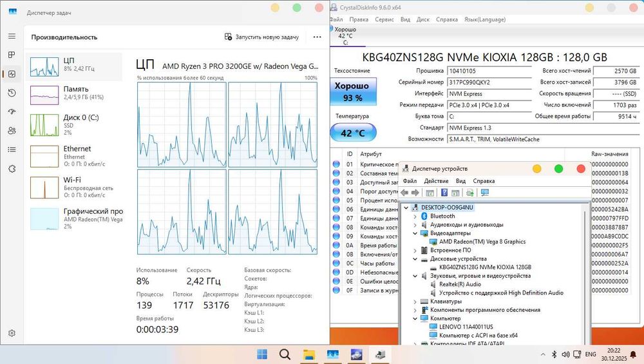This screenshot has height=364, width=644.
Task: Collapse Звуковые, игровые и видеоустройства category
Action: (x=415, y=276)
